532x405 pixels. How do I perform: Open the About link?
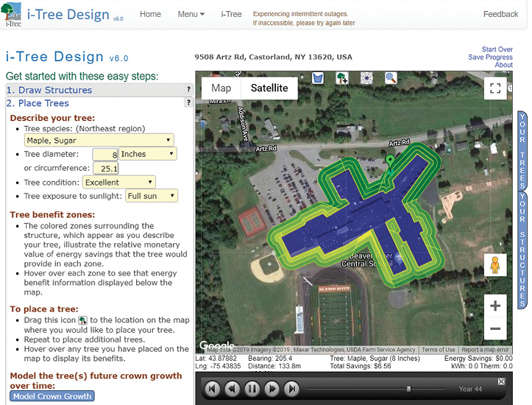pyautogui.click(x=503, y=65)
